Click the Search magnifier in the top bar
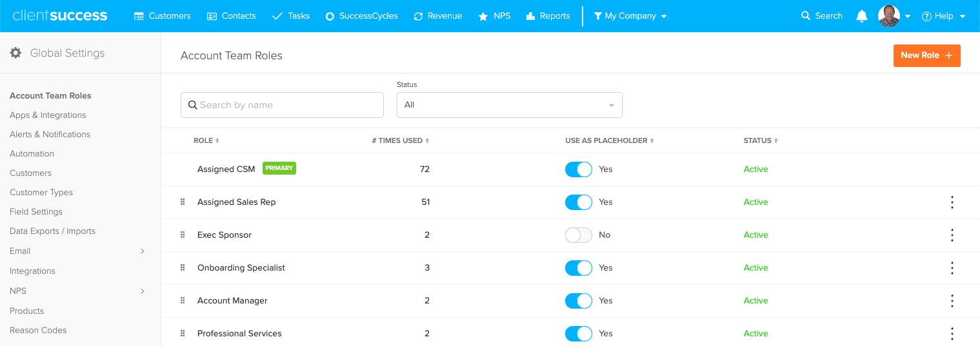 tap(805, 16)
